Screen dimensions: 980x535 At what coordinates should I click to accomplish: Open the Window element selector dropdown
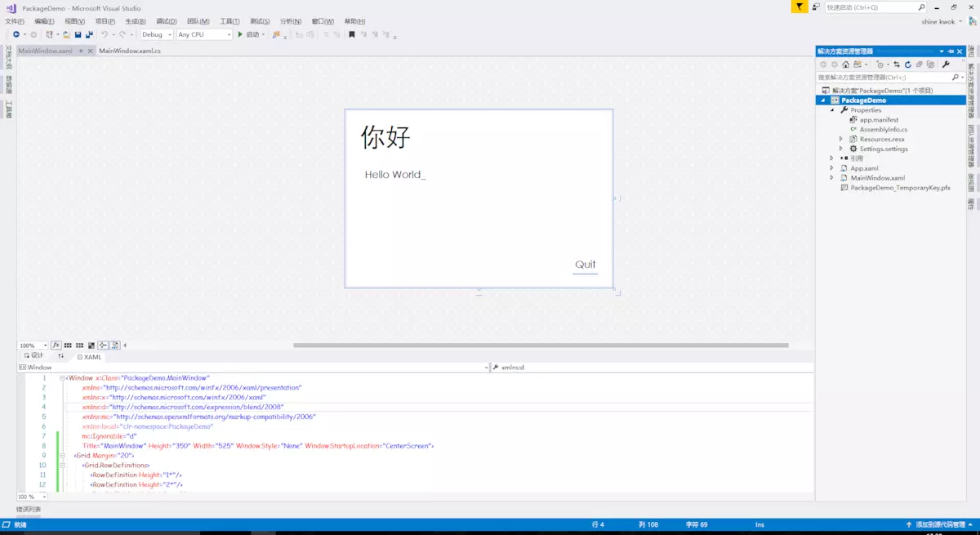point(252,368)
